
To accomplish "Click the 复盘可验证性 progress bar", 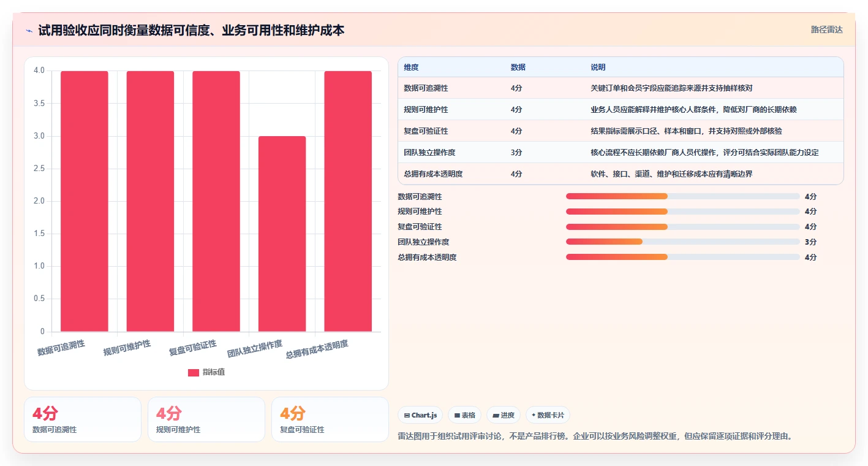I will (x=683, y=227).
